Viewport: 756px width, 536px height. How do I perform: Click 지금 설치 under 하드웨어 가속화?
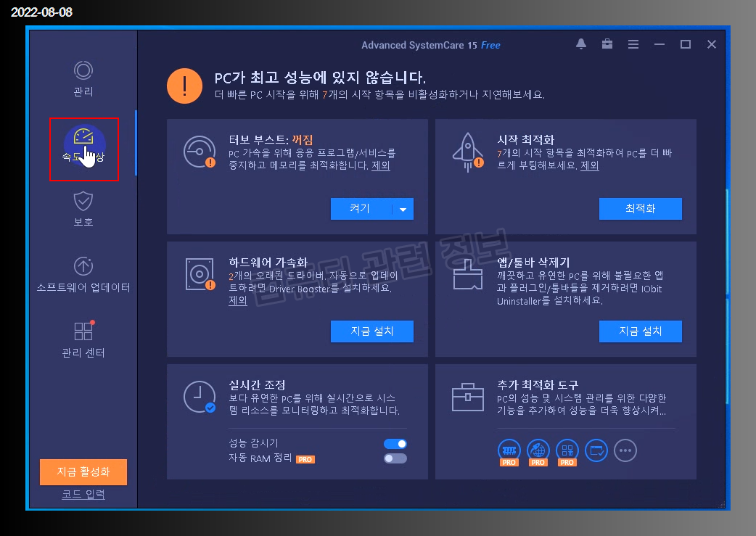[371, 331]
